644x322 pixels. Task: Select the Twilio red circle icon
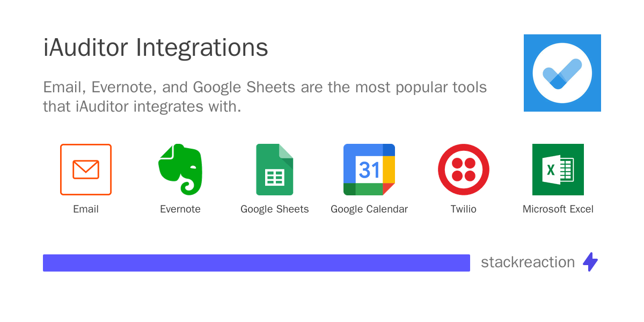tap(464, 170)
